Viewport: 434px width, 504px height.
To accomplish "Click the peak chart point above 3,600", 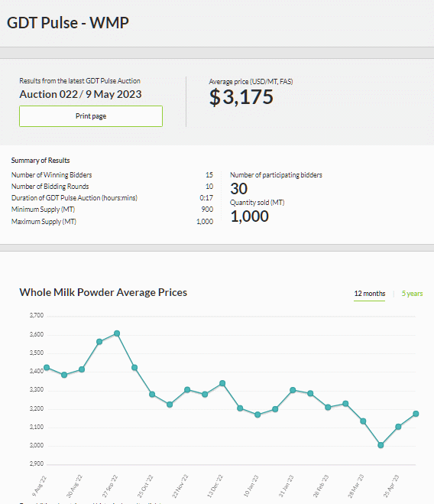I will [117, 333].
